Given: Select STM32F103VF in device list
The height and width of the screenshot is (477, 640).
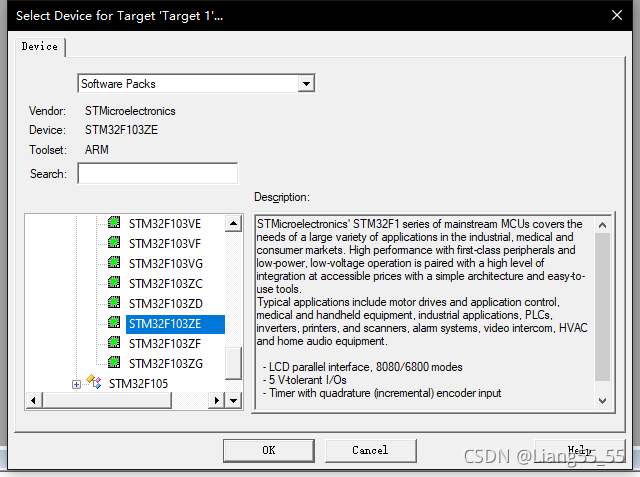Looking at the screenshot, I should pyautogui.click(x=165, y=244).
